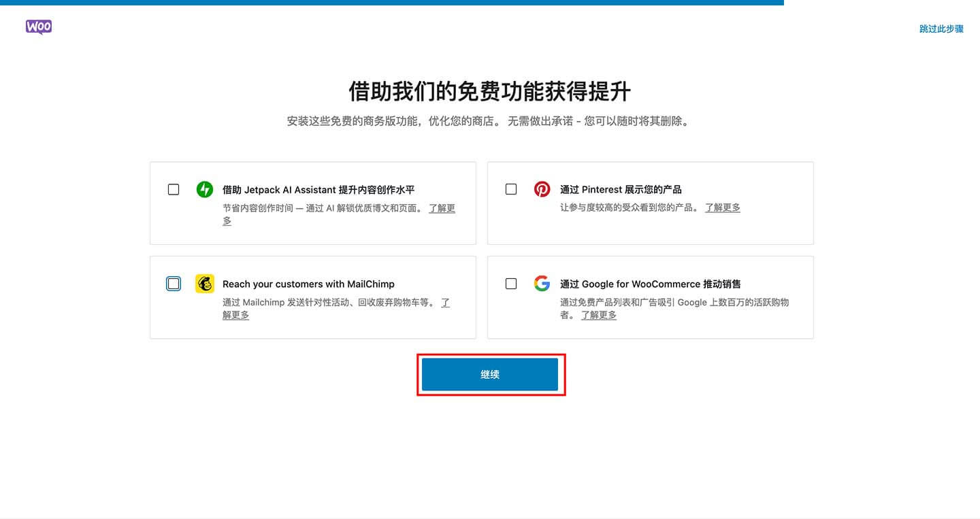
Task: Click the 跳过此步骤 link
Action: 941,29
